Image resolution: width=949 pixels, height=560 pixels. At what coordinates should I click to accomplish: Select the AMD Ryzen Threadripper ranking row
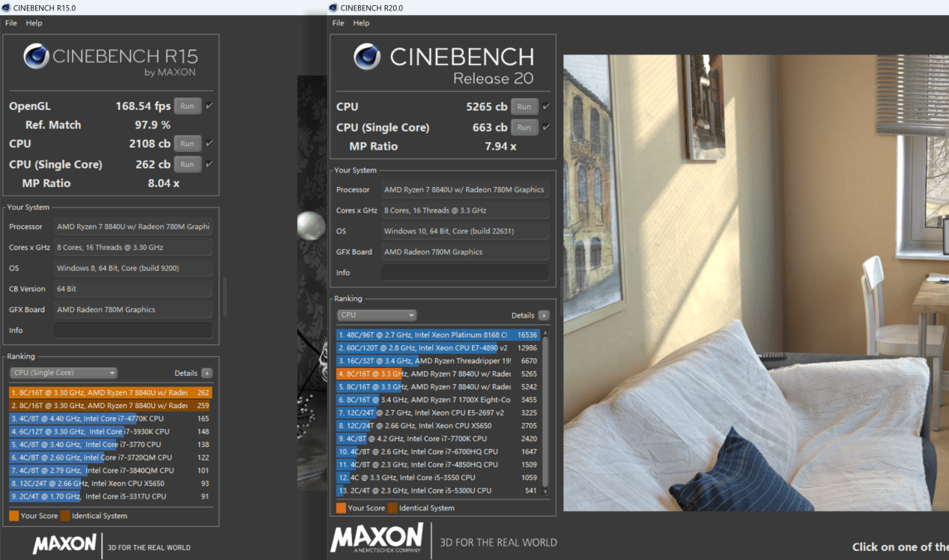click(x=438, y=361)
